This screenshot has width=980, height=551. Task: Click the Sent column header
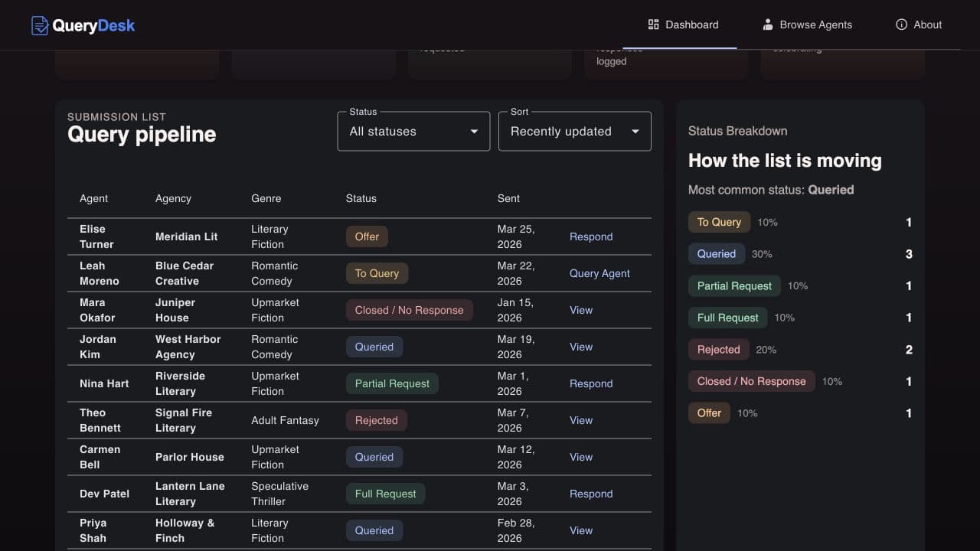pos(508,198)
